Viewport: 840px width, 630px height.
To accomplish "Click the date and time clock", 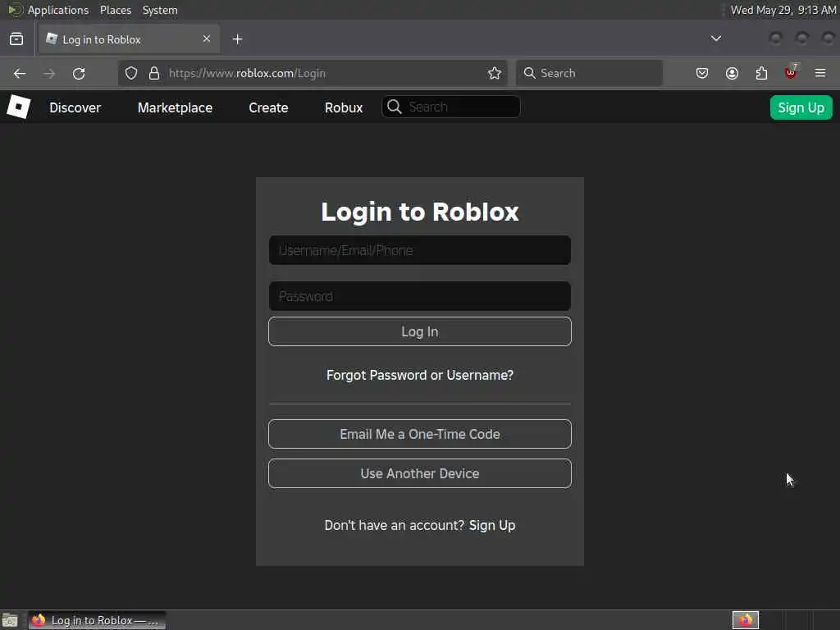I will point(783,10).
